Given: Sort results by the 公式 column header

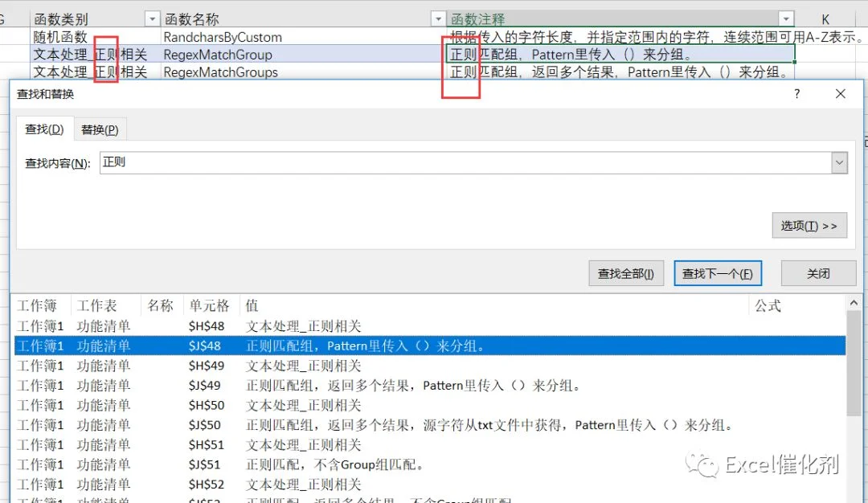Looking at the screenshot, I should coord(797,305).
